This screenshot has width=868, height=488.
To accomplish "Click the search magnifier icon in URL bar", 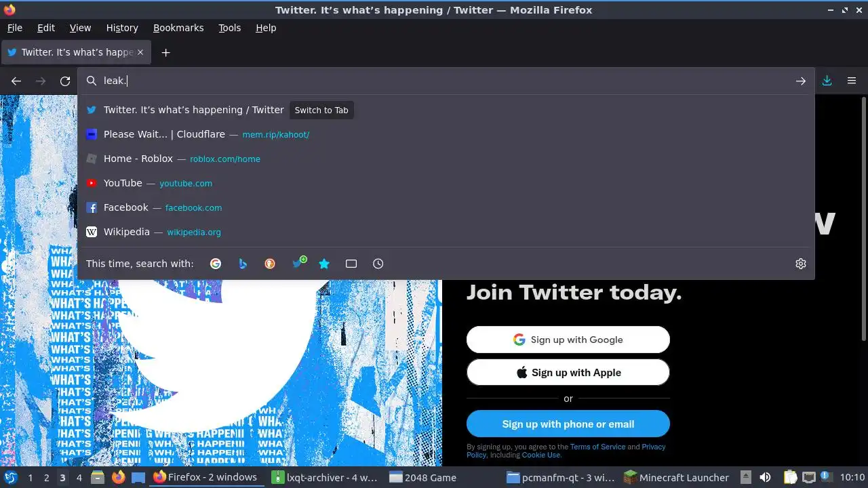I will (x=92, y=81).
